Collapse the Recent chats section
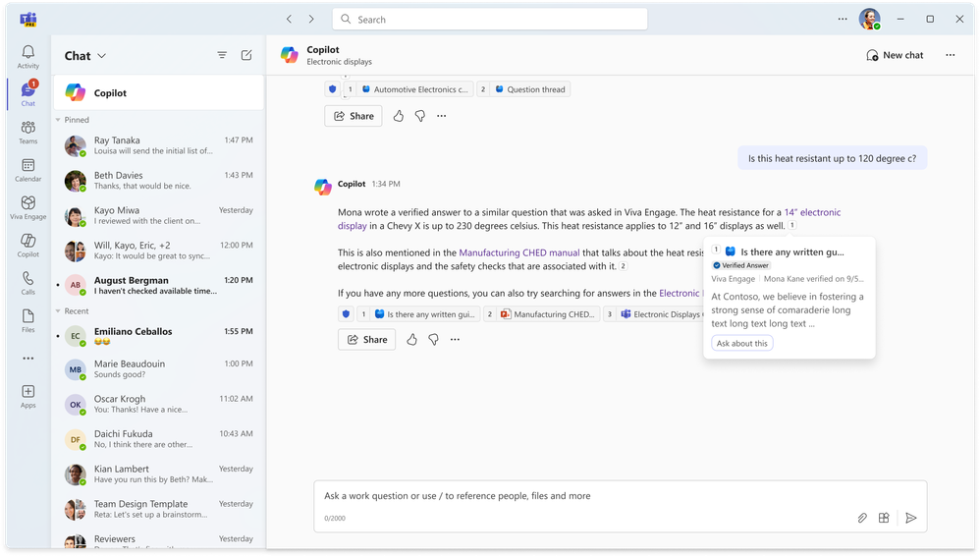This screenshot has width=980, height=557. point(58,311)
